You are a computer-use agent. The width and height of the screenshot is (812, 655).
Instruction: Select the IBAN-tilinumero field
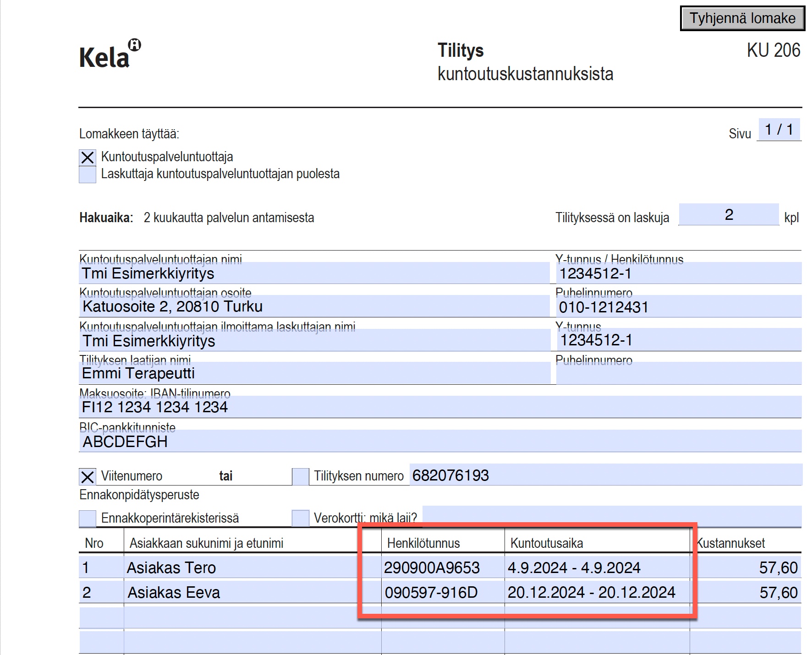(440, 407)
